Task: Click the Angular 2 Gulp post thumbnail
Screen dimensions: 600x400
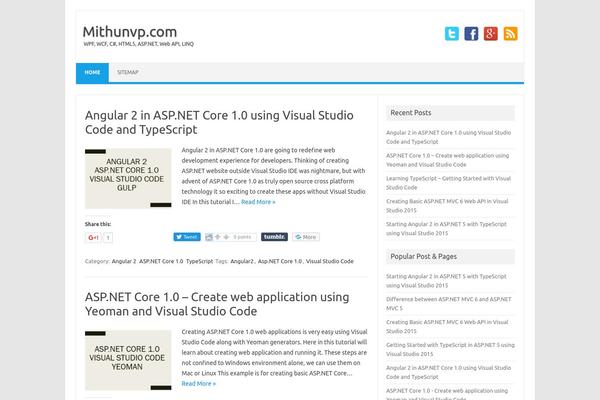Action: tap(128, 179)
